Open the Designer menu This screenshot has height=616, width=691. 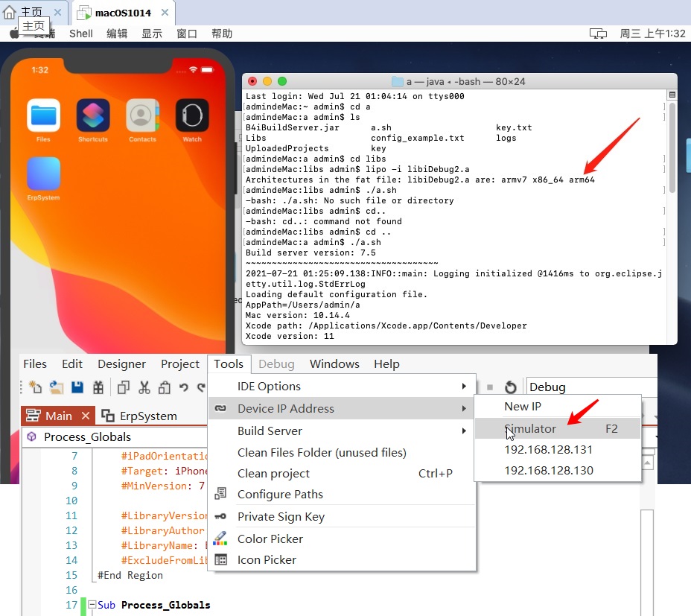tap(121, 363)
